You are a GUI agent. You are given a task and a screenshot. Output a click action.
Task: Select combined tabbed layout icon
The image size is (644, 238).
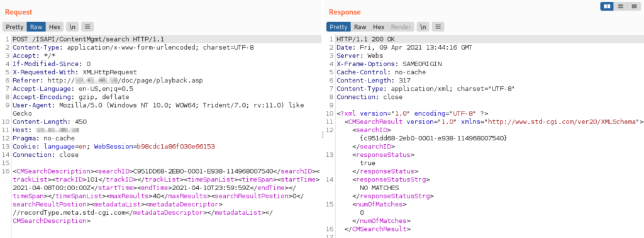[x=634, y=6]
